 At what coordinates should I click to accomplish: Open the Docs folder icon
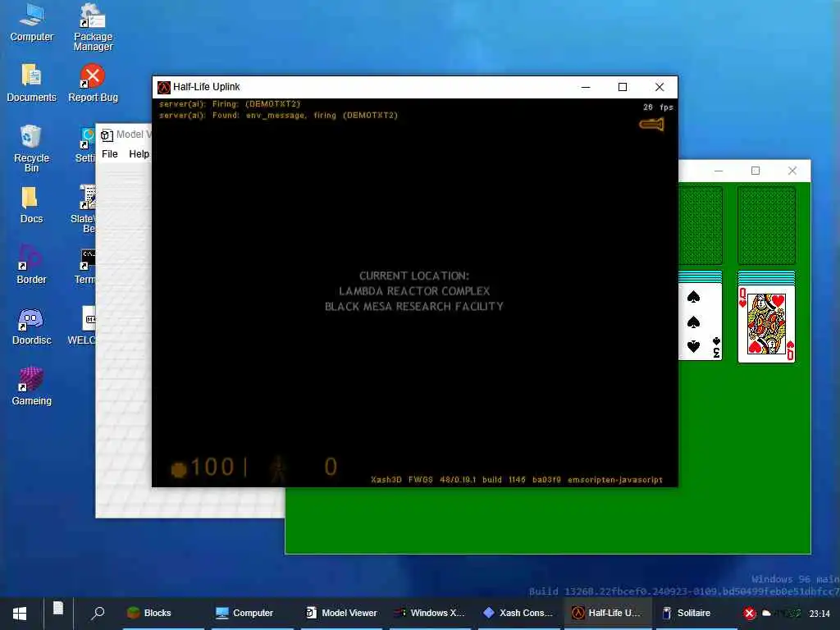[x=32, y=204]
